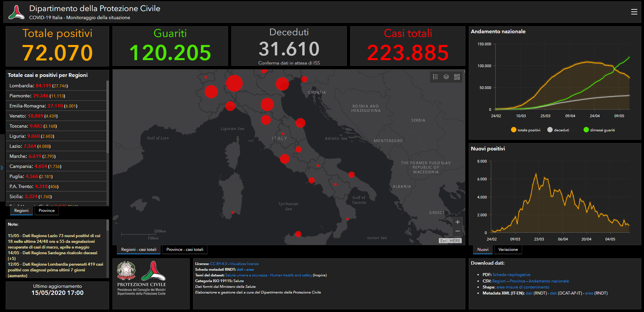Select the Toscana row
This screenshot has height=312, width=644.
click(56, 126)
